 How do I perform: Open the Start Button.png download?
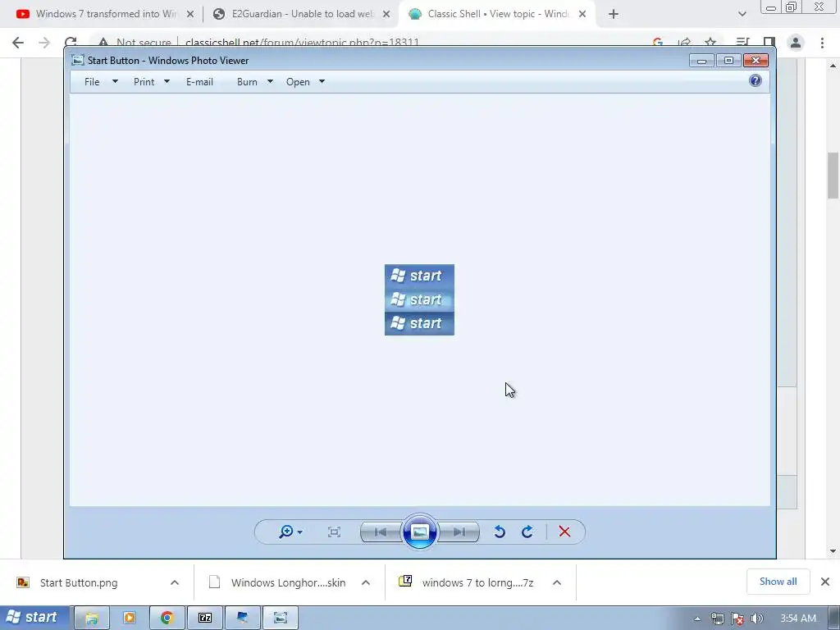(79, 582)
